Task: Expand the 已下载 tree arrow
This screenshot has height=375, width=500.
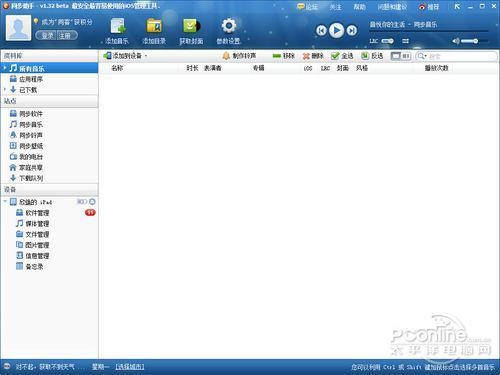Action: pyautogui.click(x=5, y=89)
